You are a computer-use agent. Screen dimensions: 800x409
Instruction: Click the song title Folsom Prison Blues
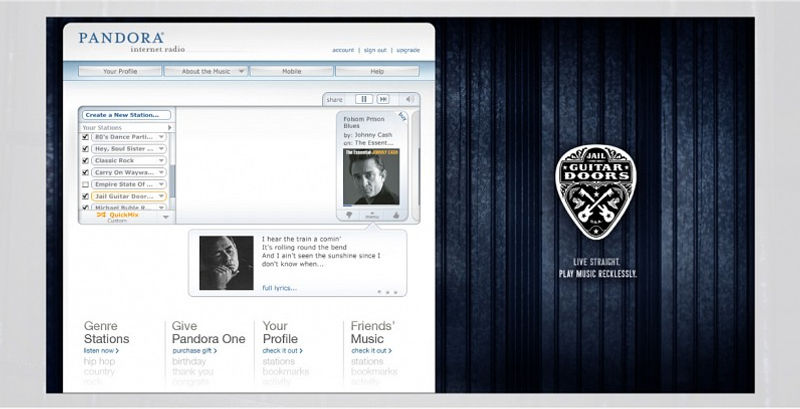364,122
